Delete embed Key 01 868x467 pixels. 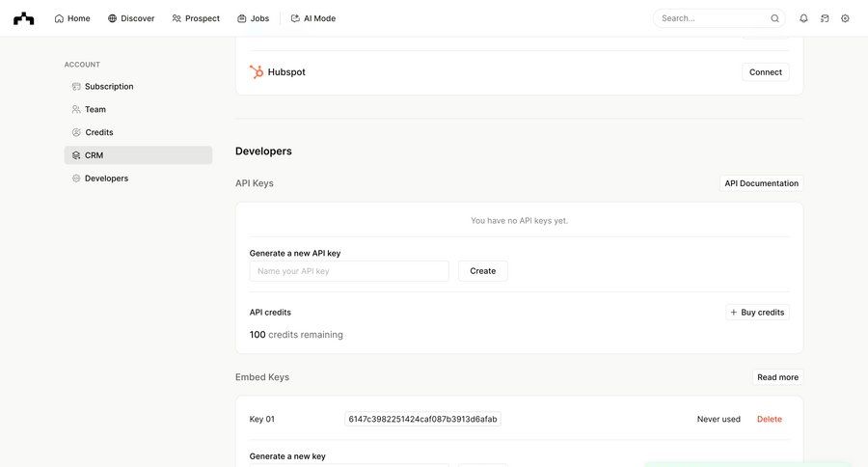769,420
